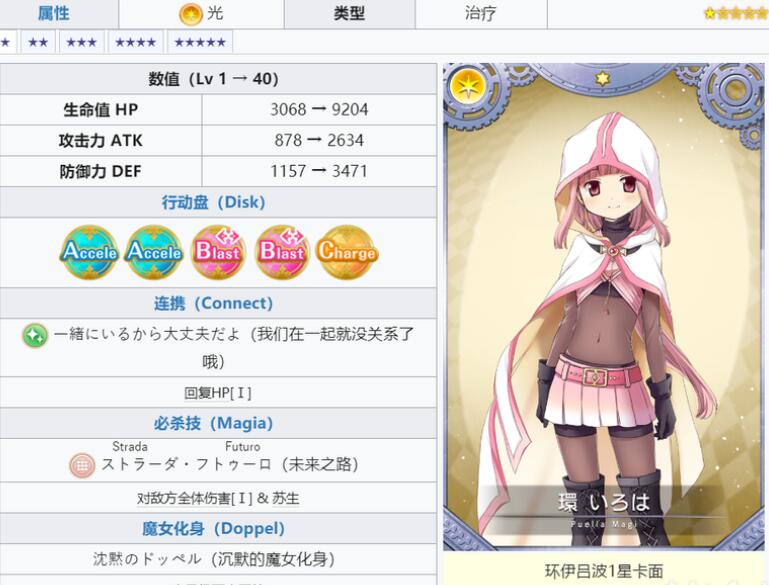Open the 必杀技 (Magia) header link
The image size is (769, 585).
click(213, 423)
